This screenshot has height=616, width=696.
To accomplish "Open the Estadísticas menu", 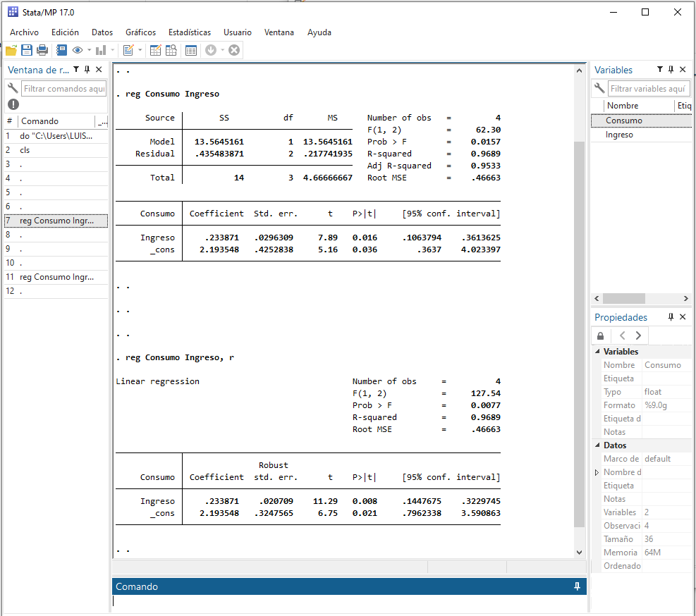I will (x=190, y=32).
